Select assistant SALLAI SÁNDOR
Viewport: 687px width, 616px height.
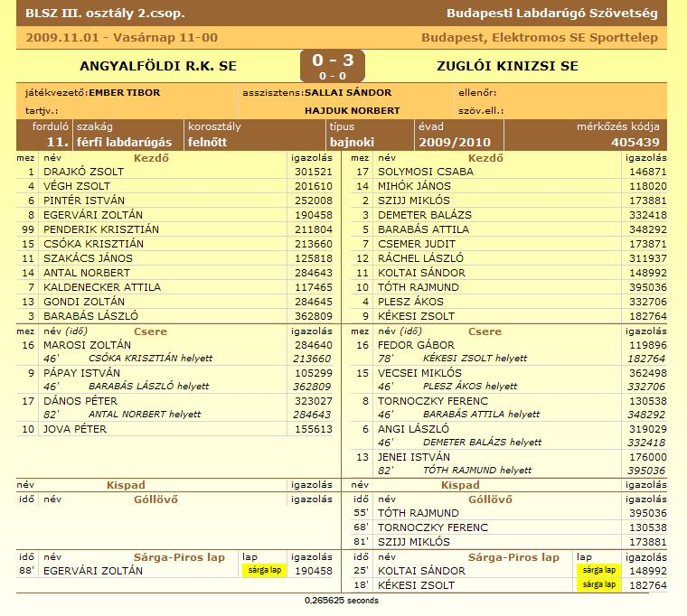coord(348,93)
